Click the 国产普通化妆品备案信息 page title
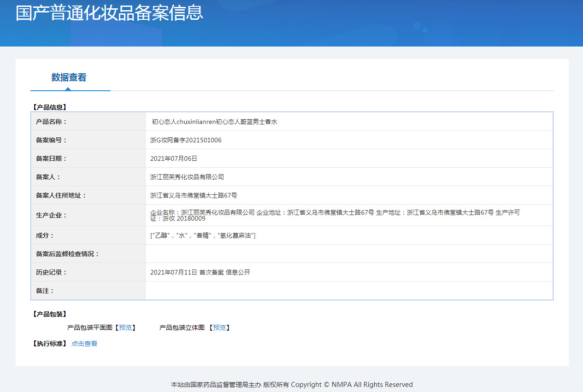The image size is (583, 392). (x=109, y=13)
